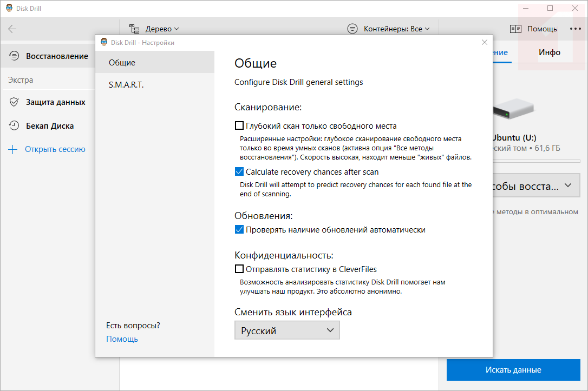Switch to the Инфо tab
Image resolution: width=588 pixels, height=391 pixels.
point(549,52)
